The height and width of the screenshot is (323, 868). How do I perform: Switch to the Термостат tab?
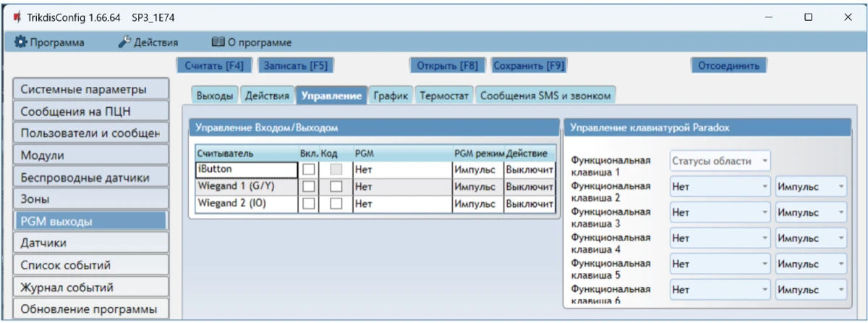pyautogui.click(x=444, y=96)
